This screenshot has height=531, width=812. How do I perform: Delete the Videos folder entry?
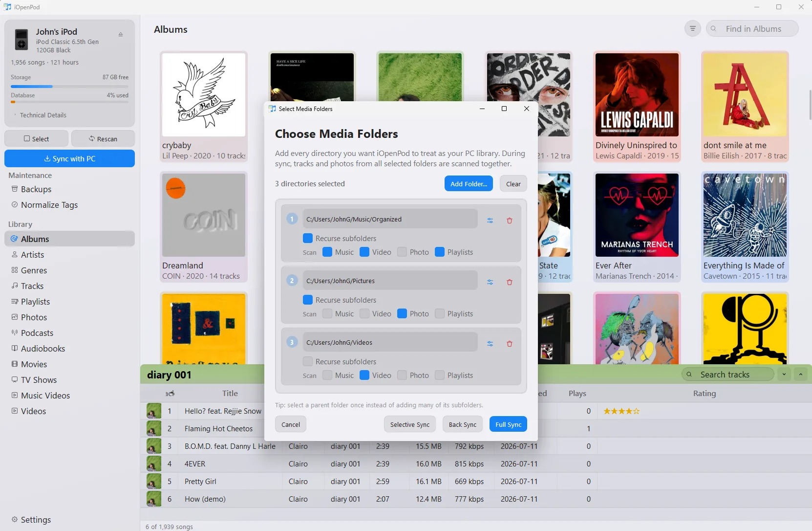coord(510,344)
